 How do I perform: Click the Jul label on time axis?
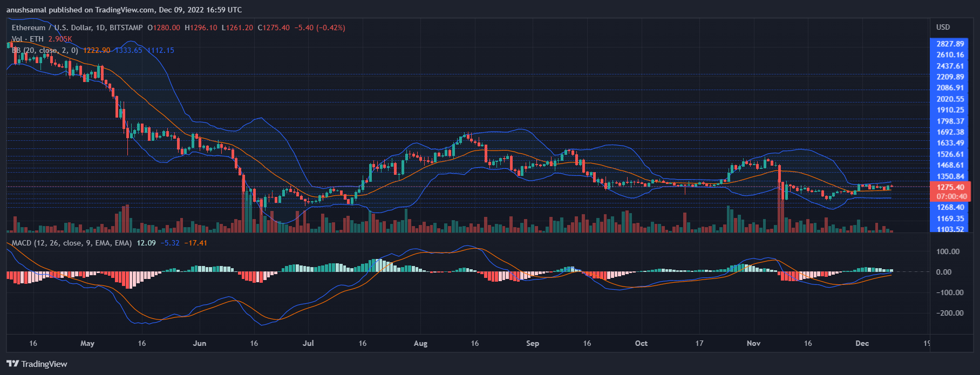pyautogui.click(x=308, y=343)
